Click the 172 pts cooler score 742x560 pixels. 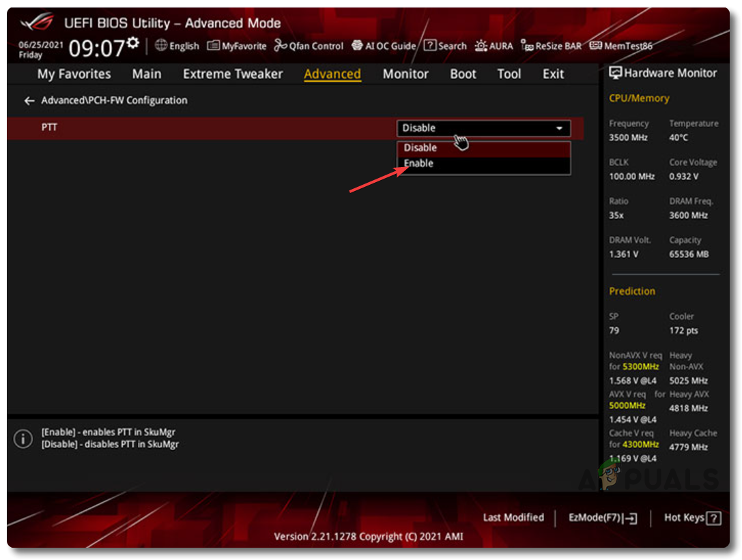click(683, 331)
